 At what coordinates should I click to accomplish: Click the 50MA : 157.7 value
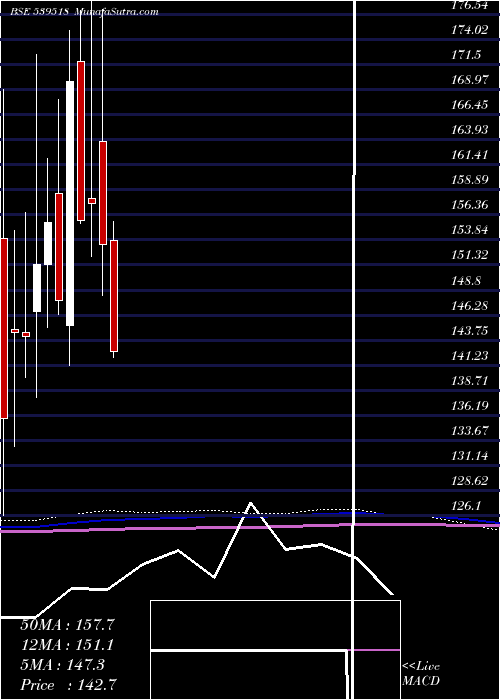(67, 625)
